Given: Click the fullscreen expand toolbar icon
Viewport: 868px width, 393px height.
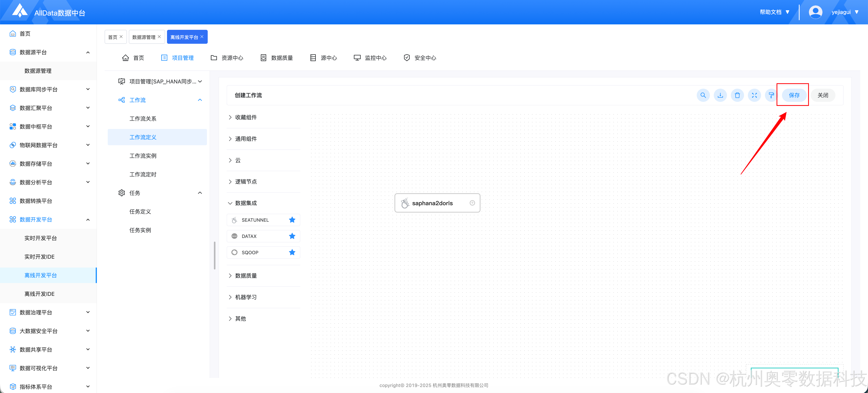Looking at the screenshot, I should click(x=754, y=95).
